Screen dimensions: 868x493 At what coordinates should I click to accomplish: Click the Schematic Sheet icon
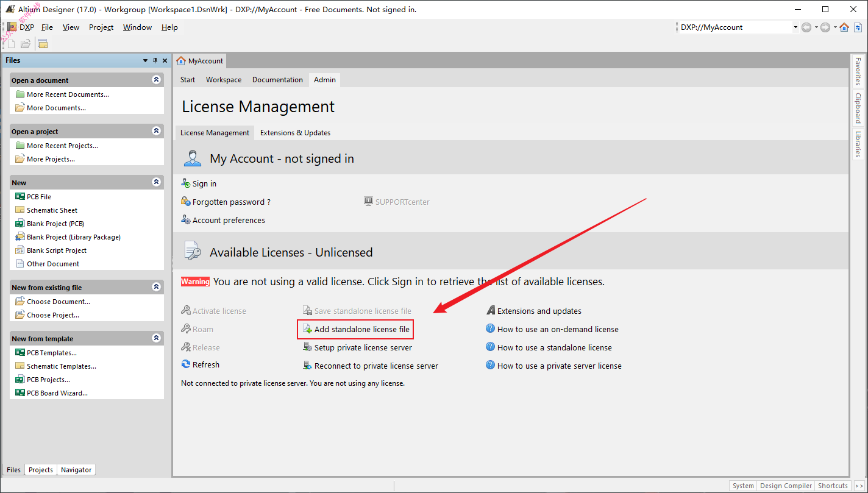coord(20,210)
